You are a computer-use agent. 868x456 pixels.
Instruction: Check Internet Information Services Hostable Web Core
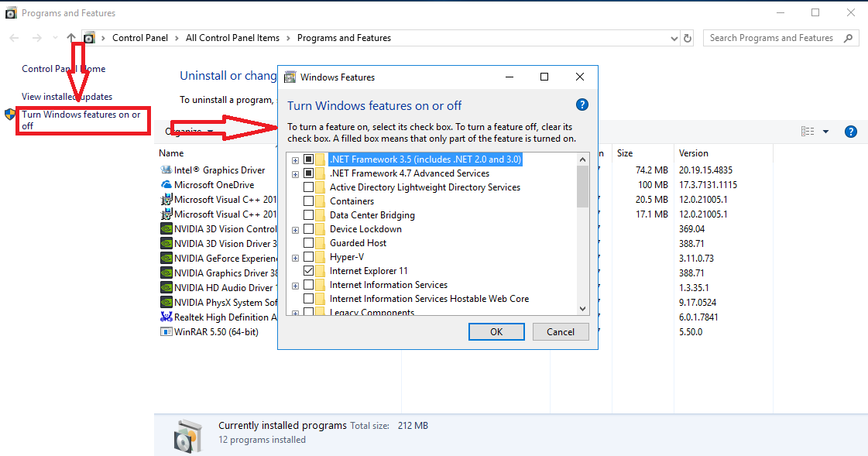click(309, 299)
